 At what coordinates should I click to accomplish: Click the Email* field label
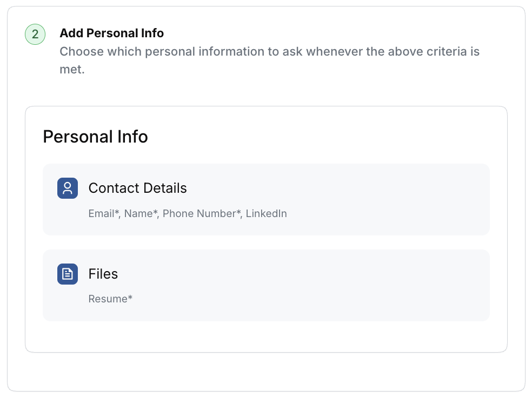103,214
